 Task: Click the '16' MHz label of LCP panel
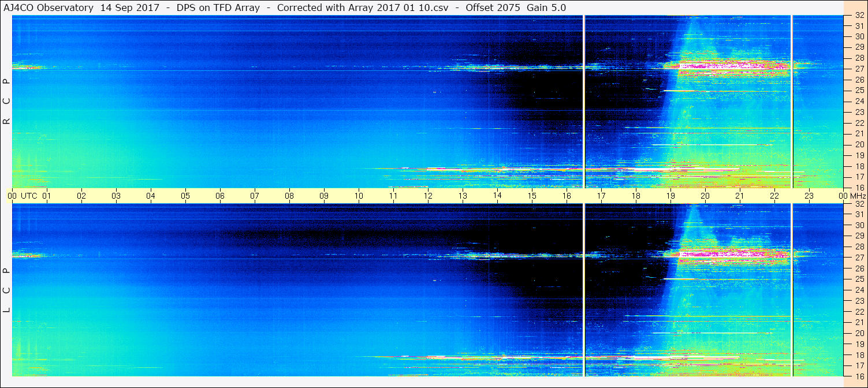(859, 376)
